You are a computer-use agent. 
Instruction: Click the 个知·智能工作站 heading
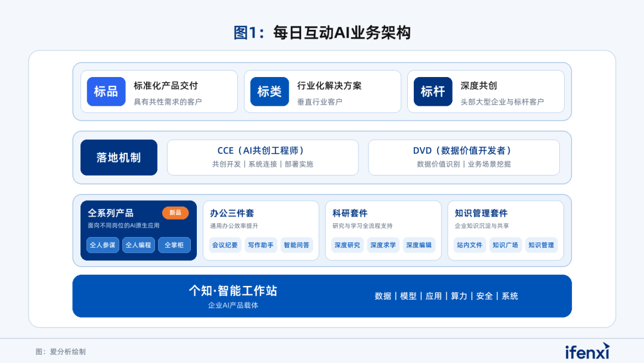pos(233,291)
